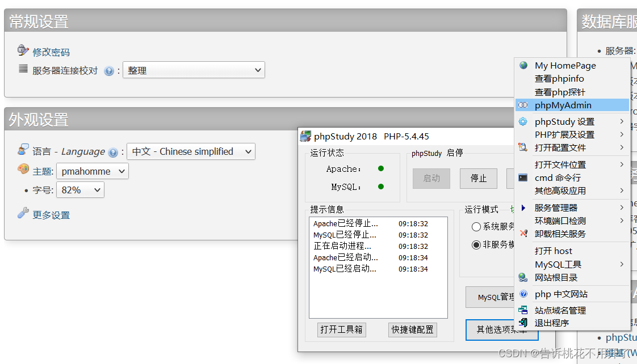
Task: Open help icon for 服务器连接校对
Action: tap(109, 71)
